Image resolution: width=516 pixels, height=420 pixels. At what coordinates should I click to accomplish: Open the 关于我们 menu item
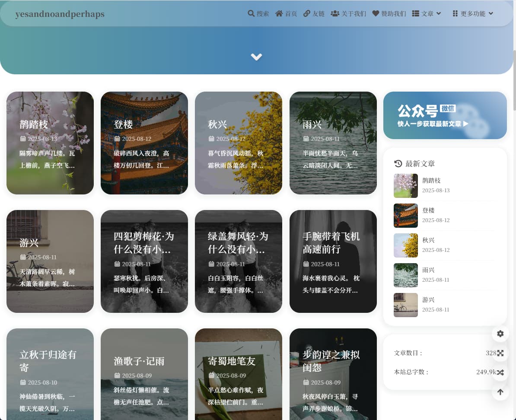pyautogui.click(x=354, y=13)
